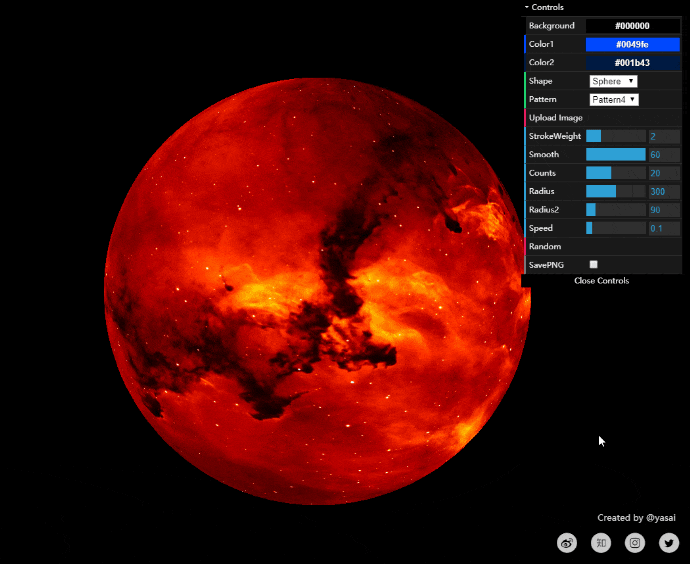This screenshot has height=564, width=690.
Task: Pick Color1 swatch #0049fe
Action: coord(632,44)
